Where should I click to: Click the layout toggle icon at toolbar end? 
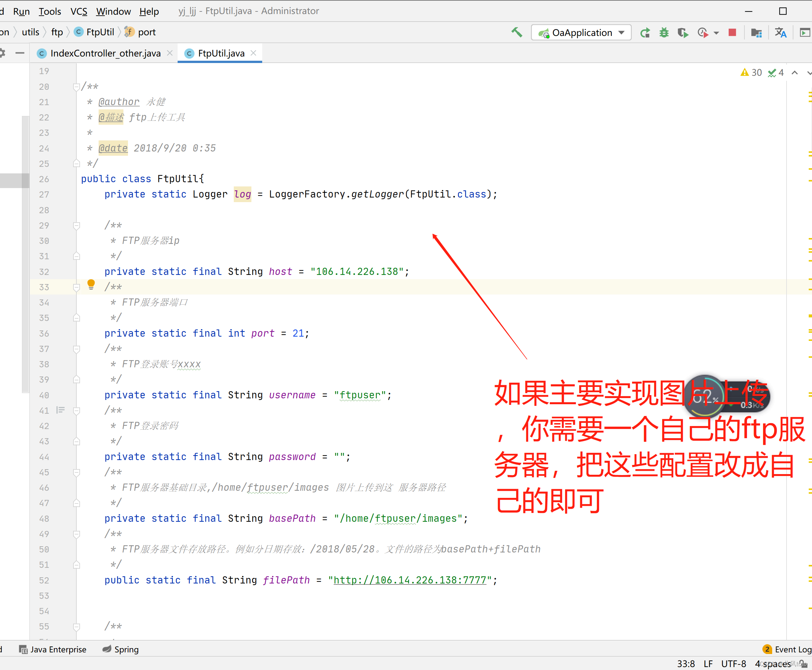click(x=805, y=33)
